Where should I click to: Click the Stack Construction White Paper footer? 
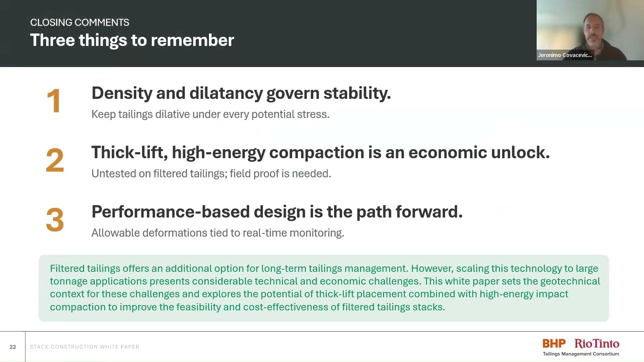click(85, 347)
